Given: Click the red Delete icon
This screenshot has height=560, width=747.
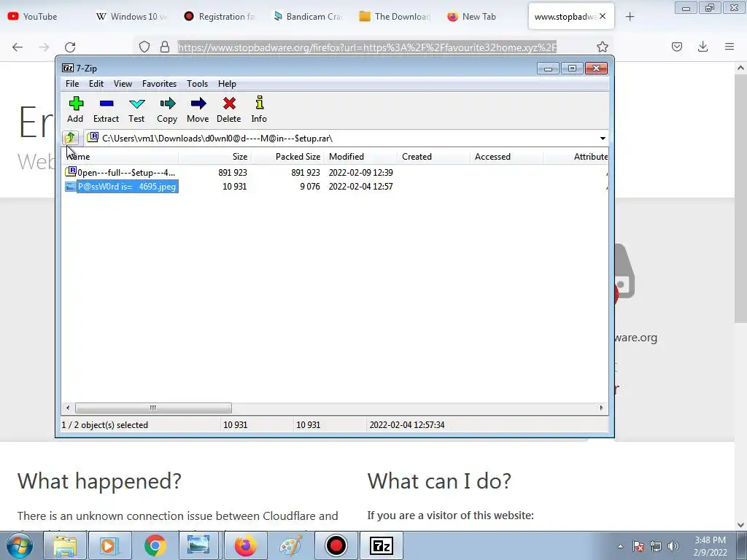Looking at the screenshot, I should click(x=228, y=109).
